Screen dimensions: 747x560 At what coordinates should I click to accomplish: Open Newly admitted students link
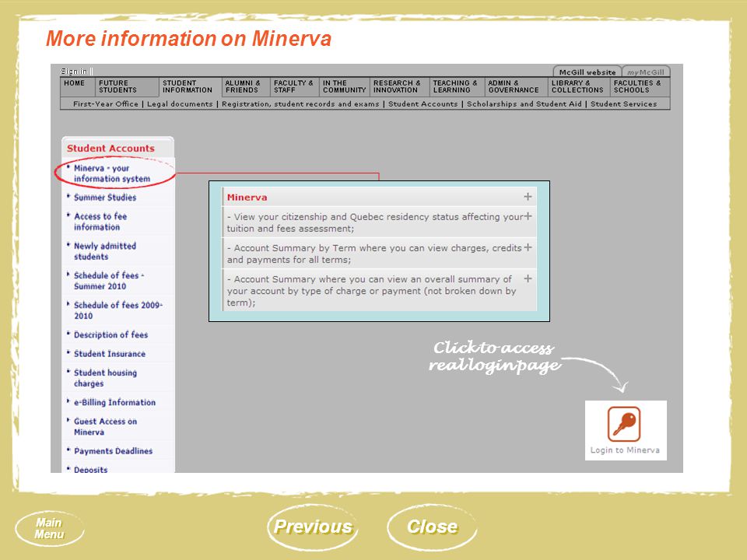point(105,251)
